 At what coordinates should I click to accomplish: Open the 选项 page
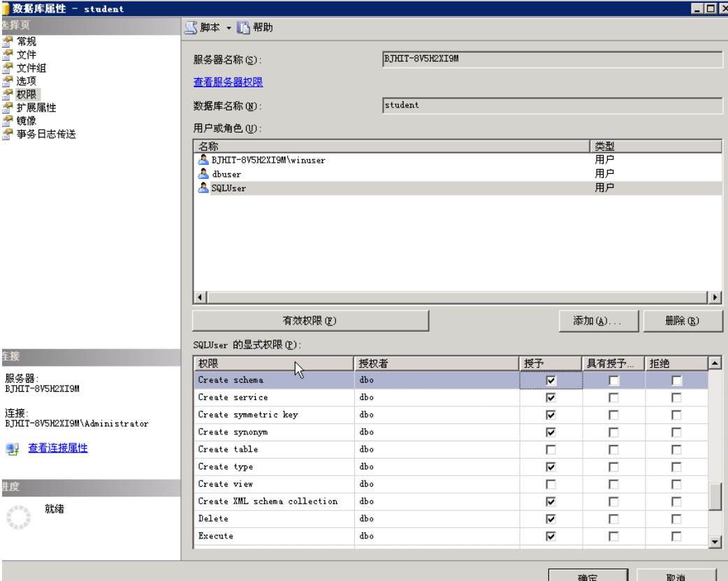[x=27, y=81]
